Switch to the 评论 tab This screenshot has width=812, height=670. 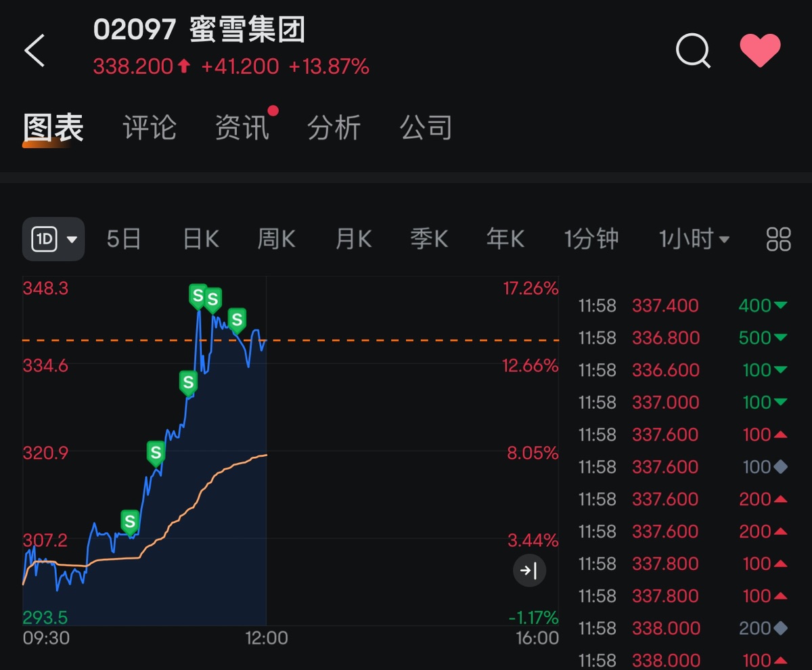[150, 128]
